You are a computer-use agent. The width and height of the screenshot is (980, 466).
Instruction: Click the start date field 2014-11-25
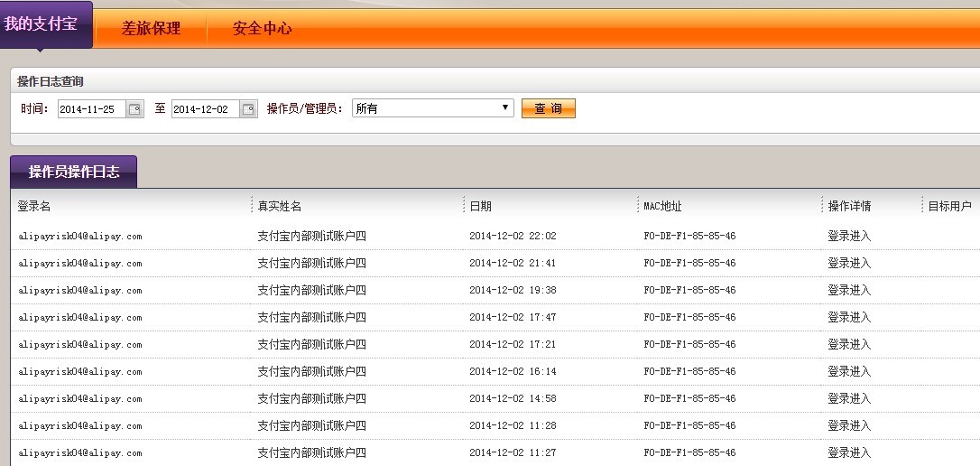92,109
